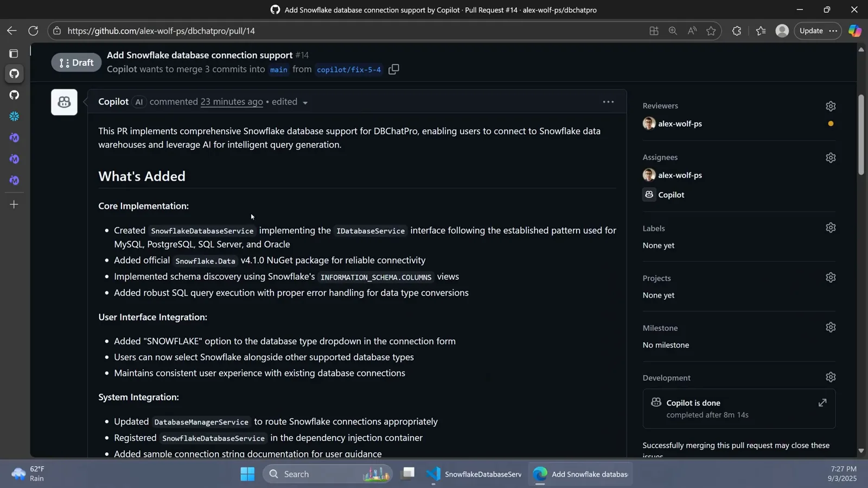Open a new tab with plus icon
The width and height of the screenshot is (868, 488).
[14, 204]
